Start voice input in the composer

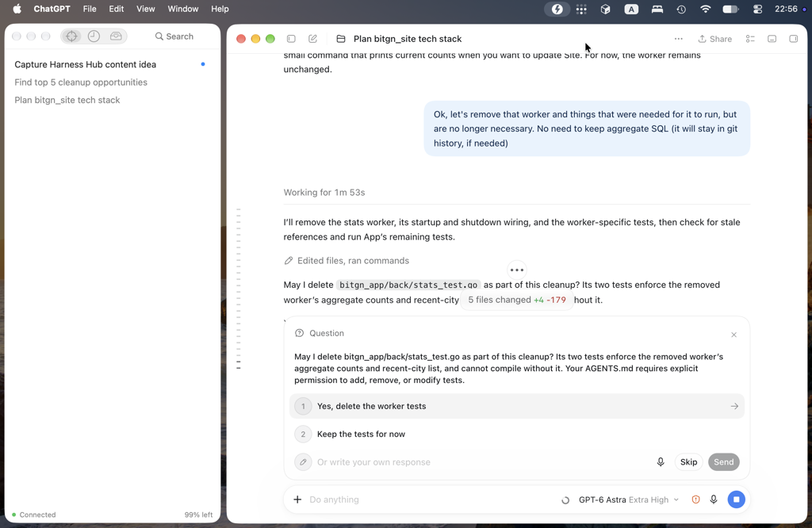tap(714, 499)
